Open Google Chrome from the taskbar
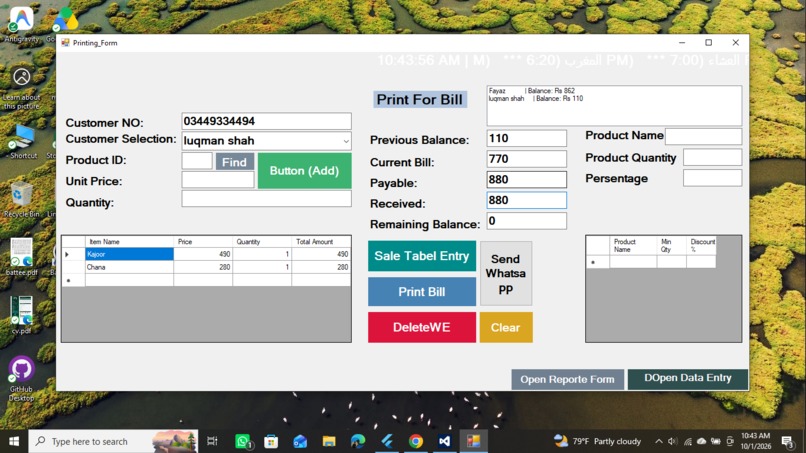Image resolution: width=806 pixels, height=453 pixels. click(416, 441)
